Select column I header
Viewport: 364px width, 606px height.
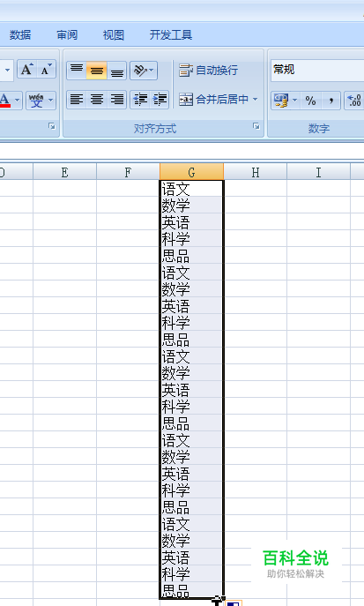click(318, 172)
